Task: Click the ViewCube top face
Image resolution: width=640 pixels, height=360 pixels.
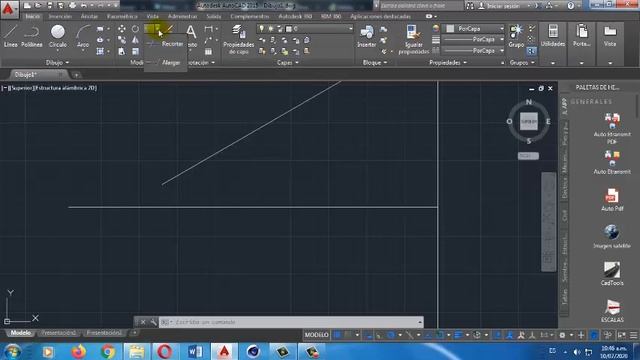Action: (x=529, y=122)
